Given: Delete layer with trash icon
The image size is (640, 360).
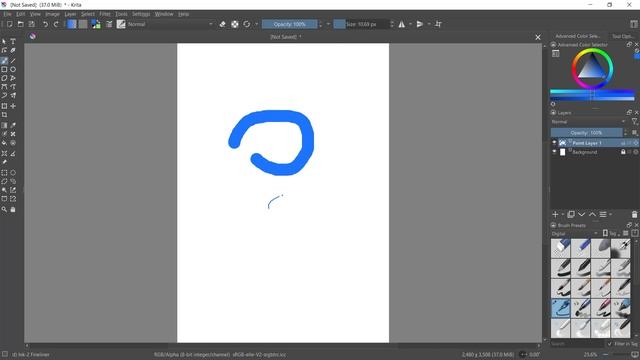Looking at the screenshot, I should [634, 214].
